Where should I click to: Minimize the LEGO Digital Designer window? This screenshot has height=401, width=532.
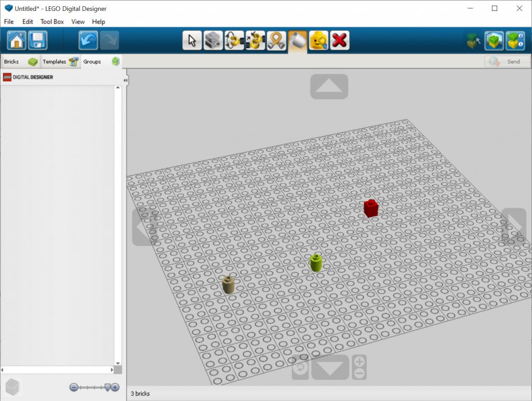[470, 8]
